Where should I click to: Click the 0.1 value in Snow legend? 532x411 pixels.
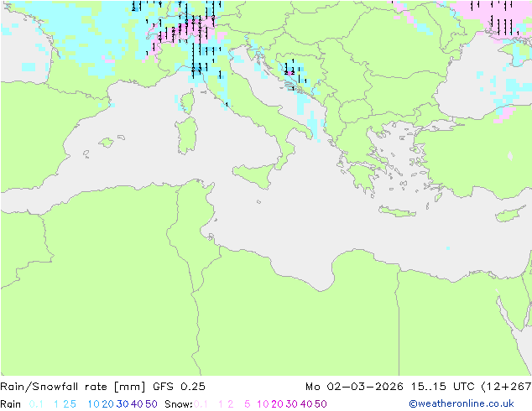tap(201, 404)
